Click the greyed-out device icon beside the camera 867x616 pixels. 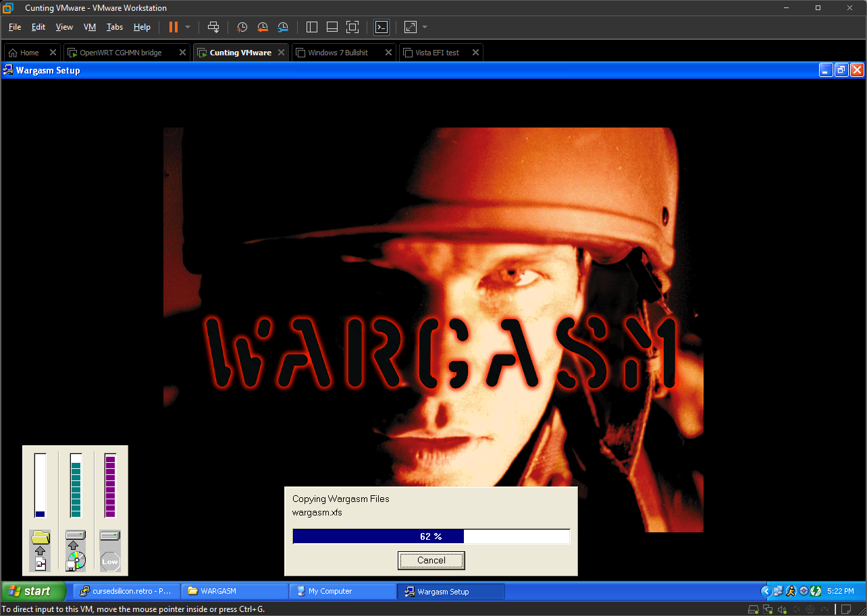(823, 609)
